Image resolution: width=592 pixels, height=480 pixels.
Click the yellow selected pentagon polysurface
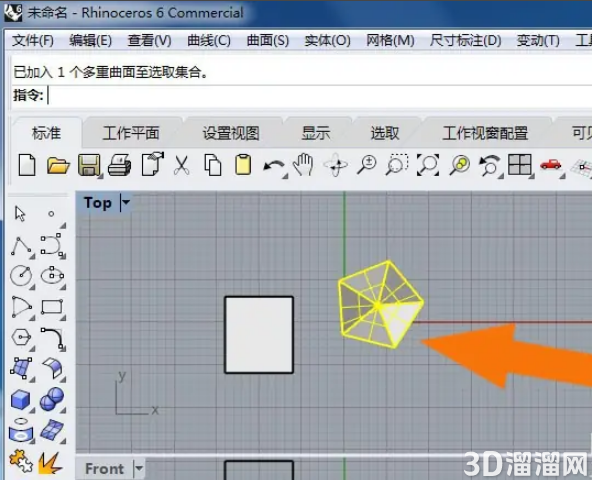click(381, 304)
